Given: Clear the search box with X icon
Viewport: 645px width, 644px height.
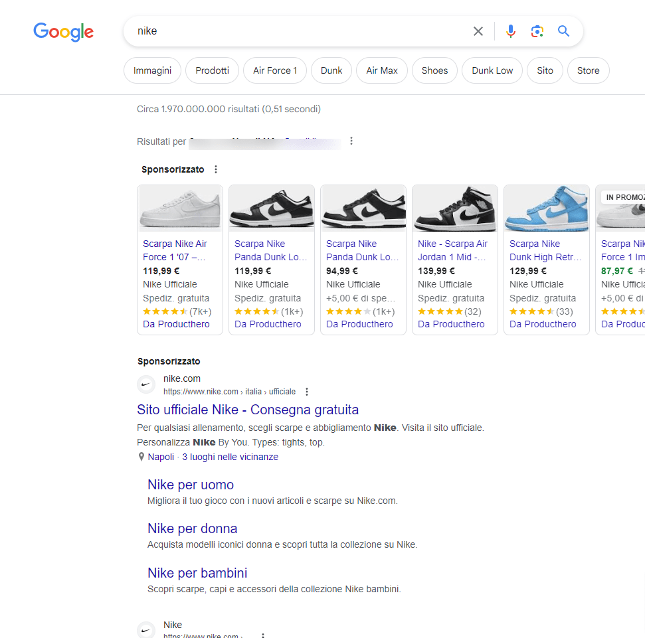Looking at the screenshot, I should 478,31.
